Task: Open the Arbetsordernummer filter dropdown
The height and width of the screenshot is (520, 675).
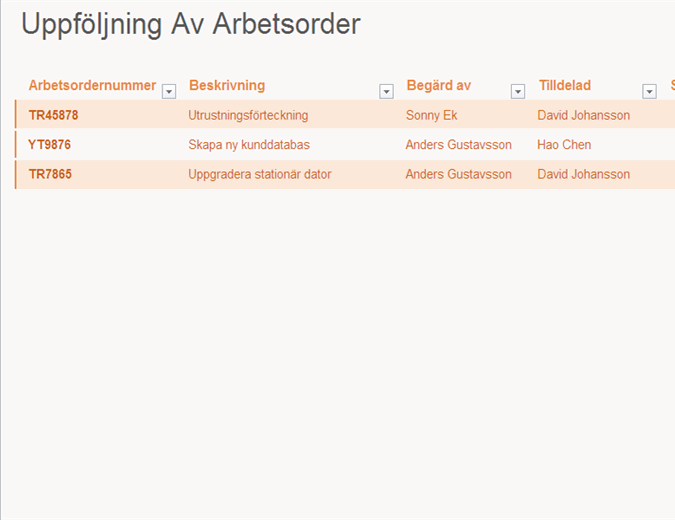Action: tap(169, 91)
